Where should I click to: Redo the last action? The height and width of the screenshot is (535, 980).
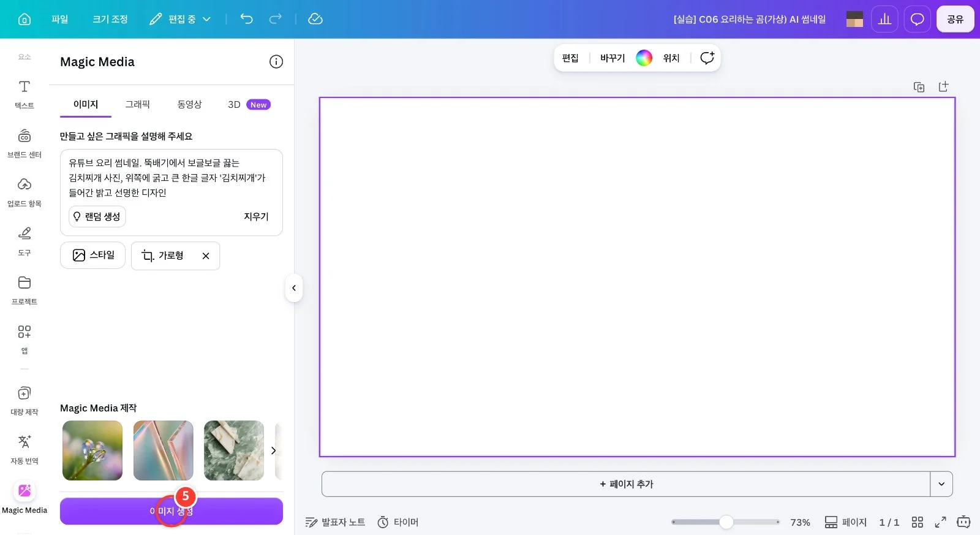tap(276, 19)
